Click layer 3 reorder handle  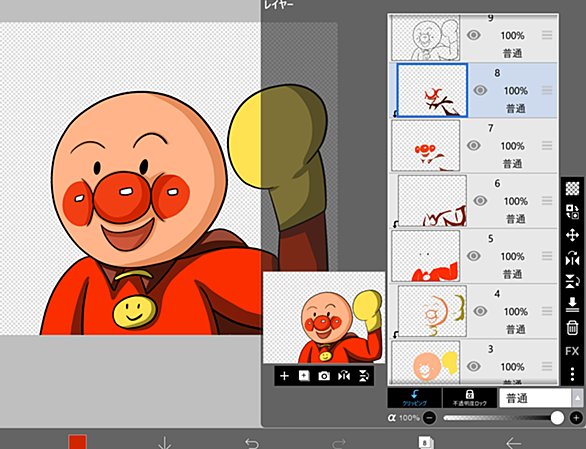[547, 366]
